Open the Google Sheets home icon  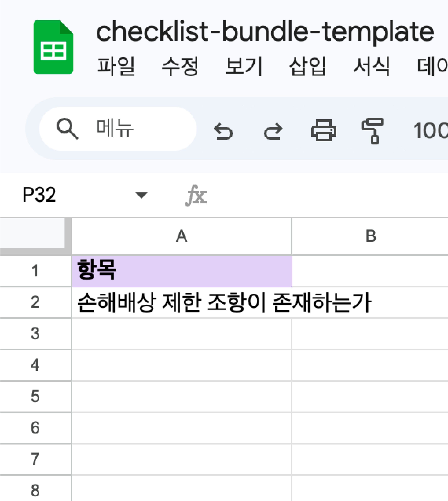point(53,47)
